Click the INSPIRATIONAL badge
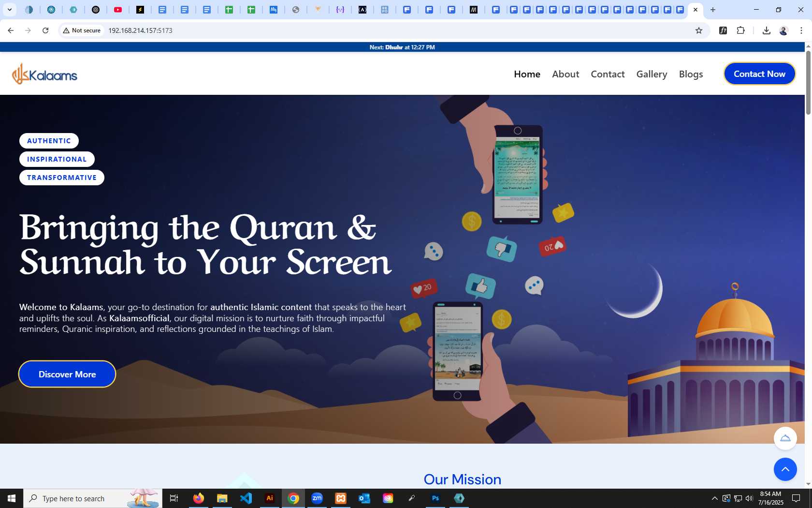The height and width of the screenshot is (508, 812). click(57, 159)
